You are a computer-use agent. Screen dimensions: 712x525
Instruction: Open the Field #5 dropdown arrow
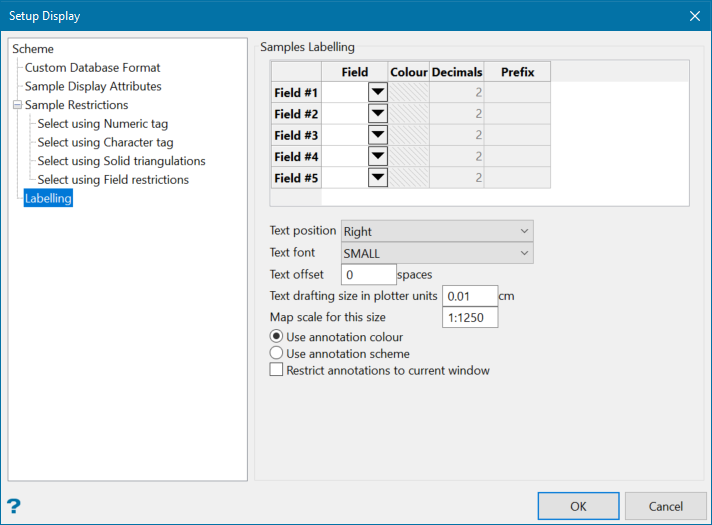click(x=377, y=177)
